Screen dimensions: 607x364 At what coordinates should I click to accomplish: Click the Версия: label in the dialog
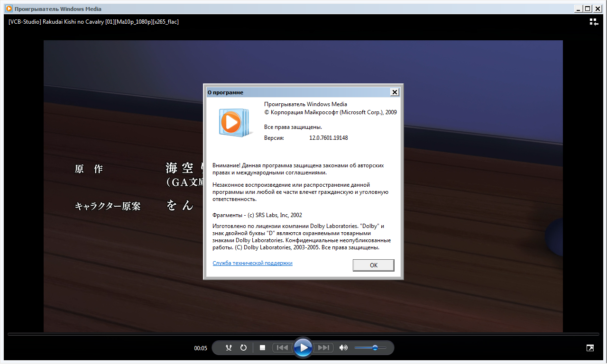pos(274,138)
